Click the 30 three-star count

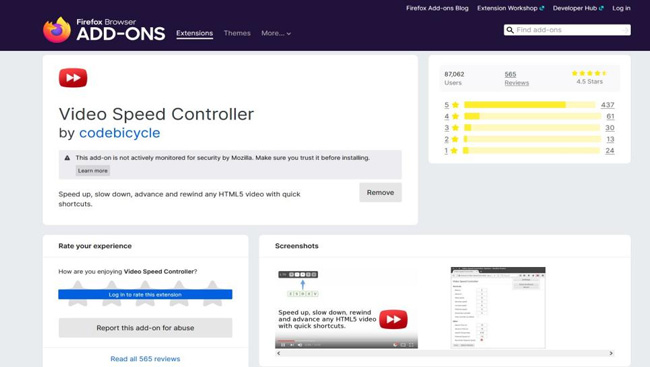pos(610,128)
